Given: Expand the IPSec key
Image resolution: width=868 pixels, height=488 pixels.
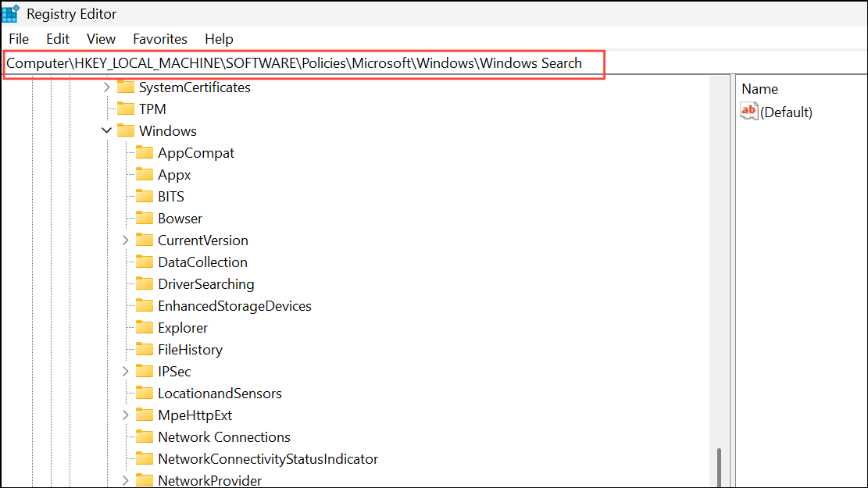Looking at the screenshot, I should (126, 372).
